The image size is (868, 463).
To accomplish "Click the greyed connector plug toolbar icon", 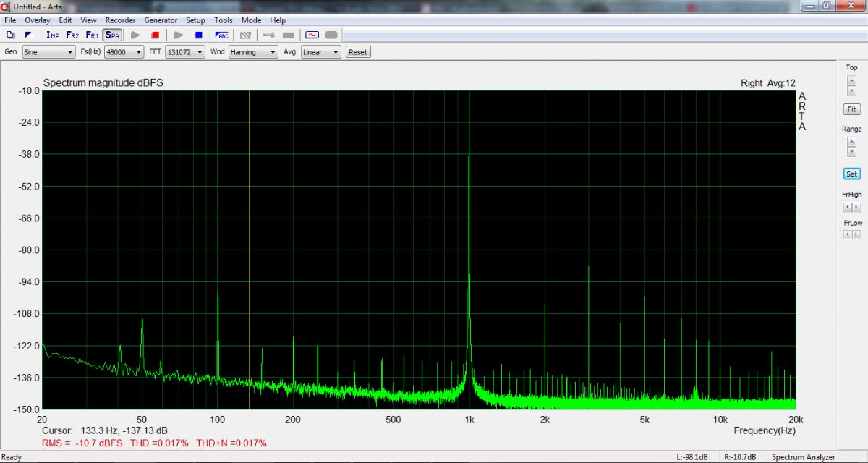I will click(x=268, y=35).
